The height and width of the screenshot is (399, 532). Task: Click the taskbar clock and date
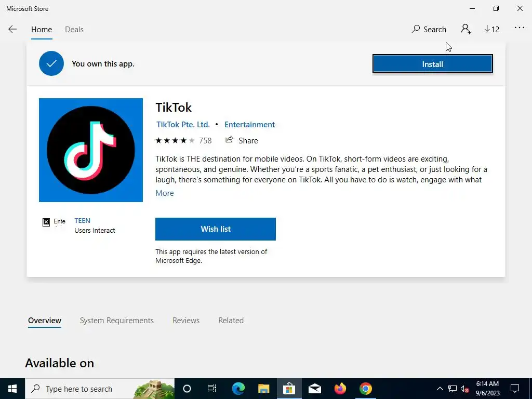(x=487, y=389)
